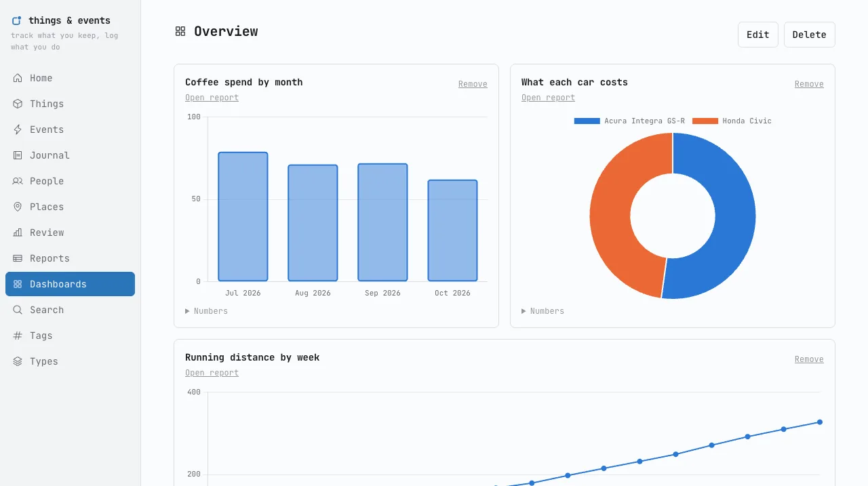This screenshot has width=868, height=486.
Task: Expand Numbers under the car costs chart
Action: [x=542, y=311]
